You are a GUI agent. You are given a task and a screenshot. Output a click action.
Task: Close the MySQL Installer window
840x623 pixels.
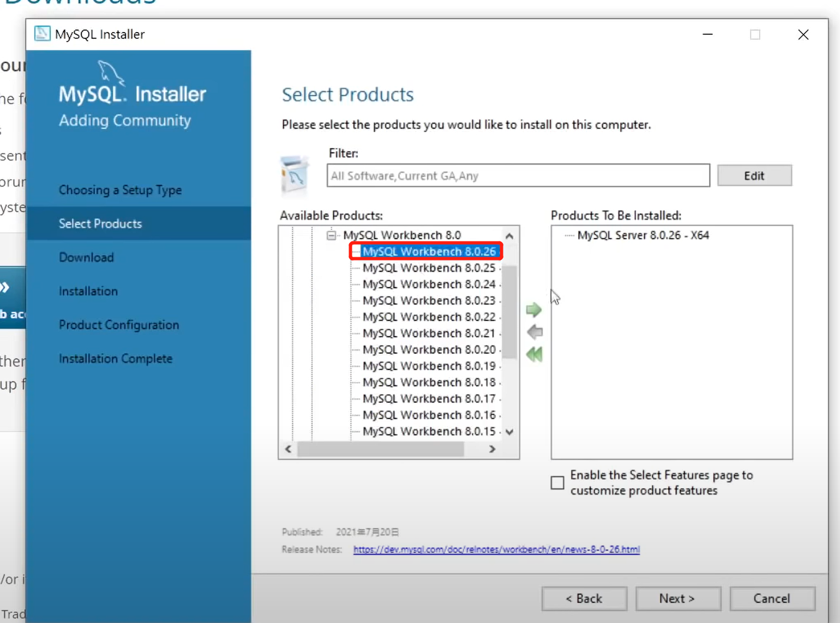pos(803,34)
